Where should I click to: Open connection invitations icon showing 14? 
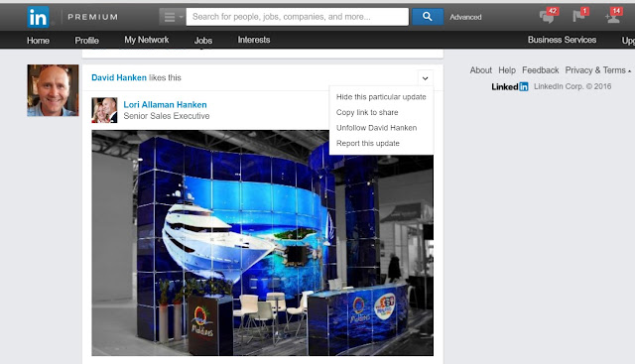(x=613, y=16)
